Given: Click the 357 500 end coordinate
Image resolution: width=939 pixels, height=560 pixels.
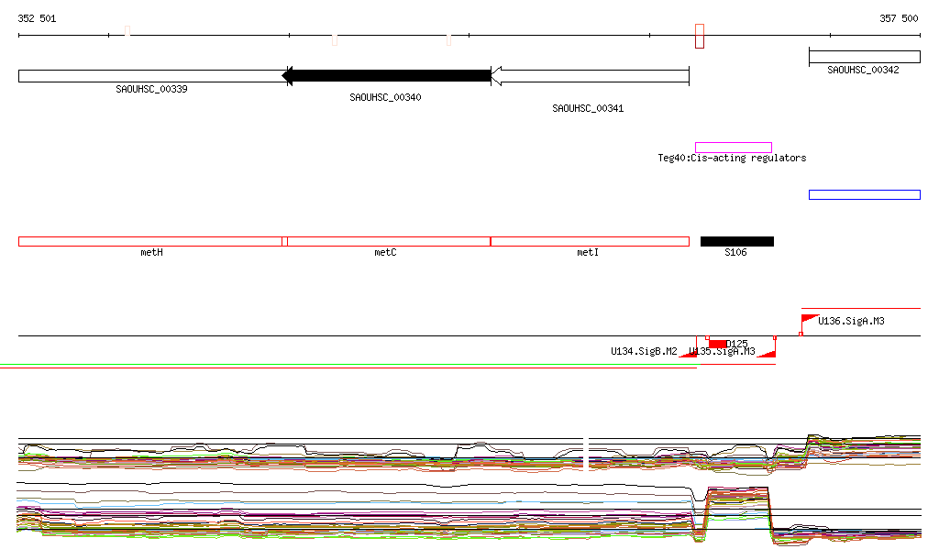Looking at the screenshot, I should pyautogui.click(x=899, y=18).
